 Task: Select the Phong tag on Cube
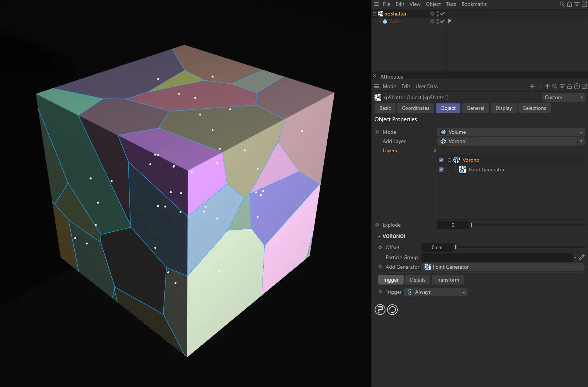coord(450,21)
